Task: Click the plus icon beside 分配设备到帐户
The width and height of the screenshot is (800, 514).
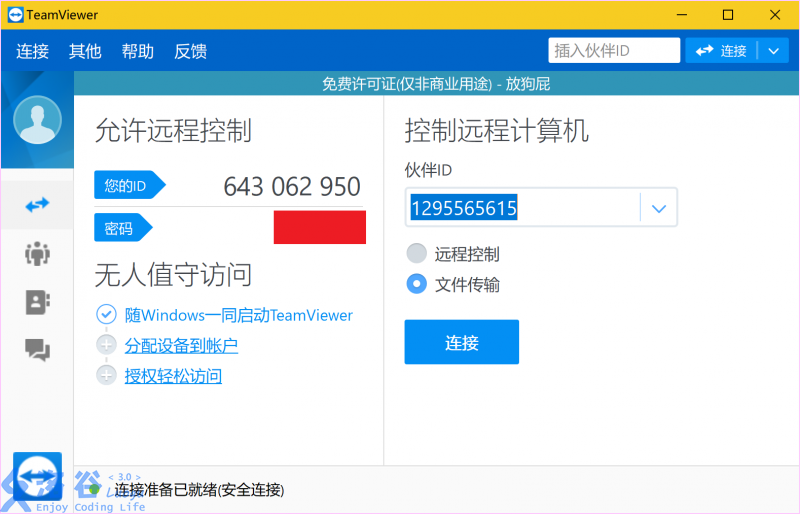Action: [x=106, y=346]
